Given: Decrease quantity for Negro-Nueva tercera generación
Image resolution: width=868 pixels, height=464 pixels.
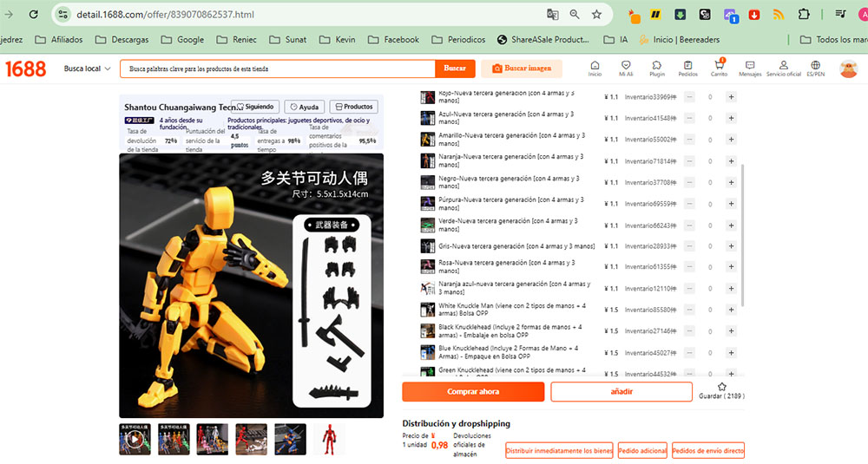Looking at the screenshot, I should pyautogui.click(x=689, y=183).
